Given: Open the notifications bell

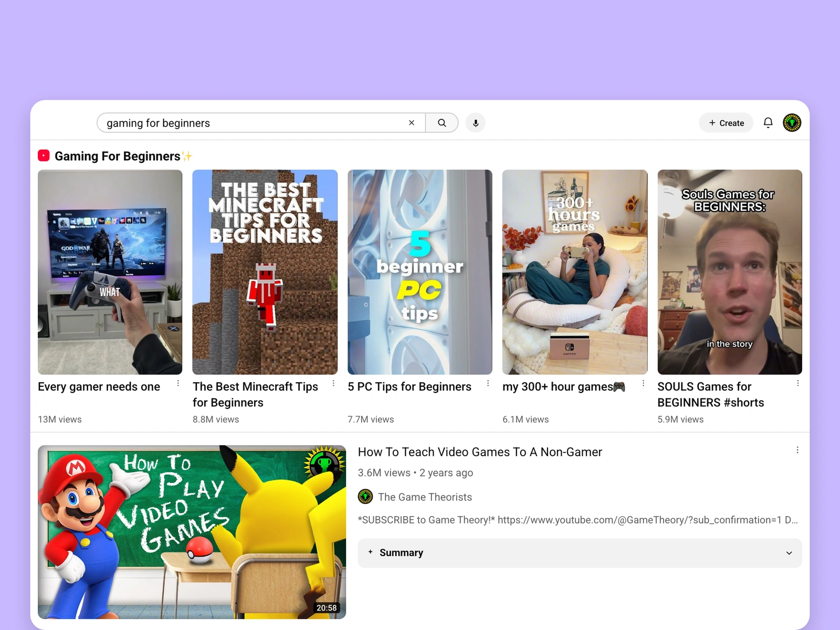Looking at the screenshot, I should click(x=768, y=123).
